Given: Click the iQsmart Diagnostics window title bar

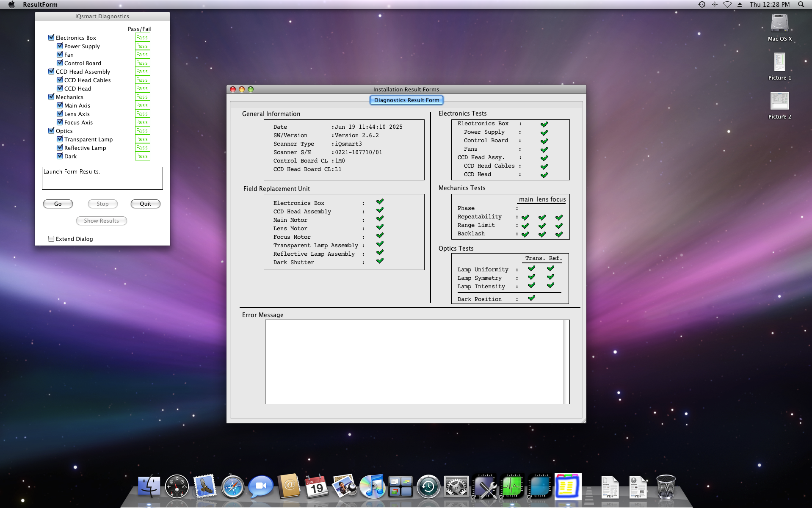Looking at the screenshot, I should [x=102, y=16].
